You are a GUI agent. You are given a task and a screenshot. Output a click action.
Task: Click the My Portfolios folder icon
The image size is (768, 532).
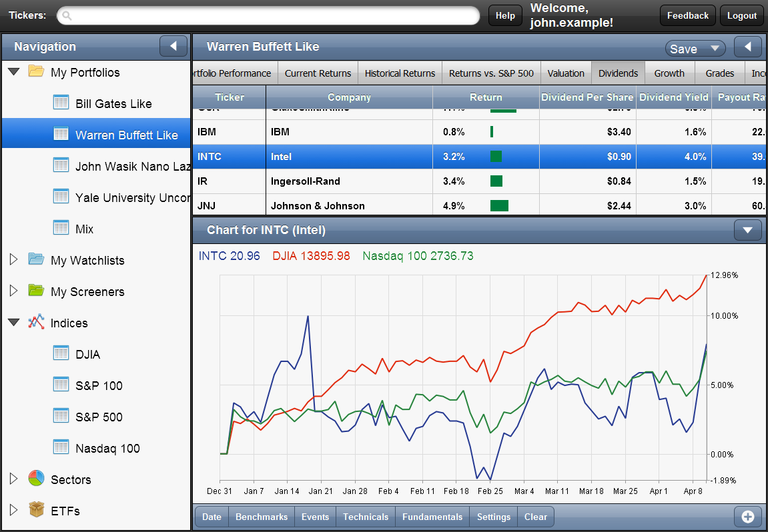click(x=36, y=71)
